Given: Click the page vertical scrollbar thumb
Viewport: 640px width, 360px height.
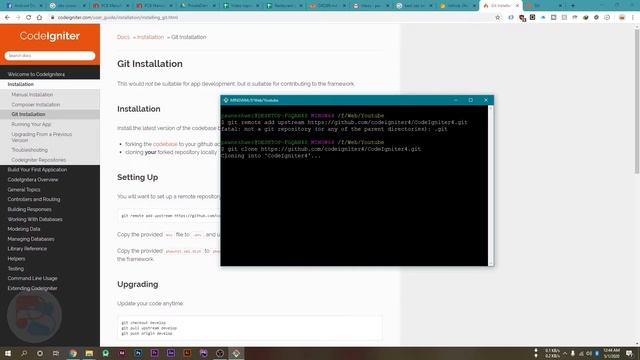Looking at the screenshot, I should pos(637,102).
